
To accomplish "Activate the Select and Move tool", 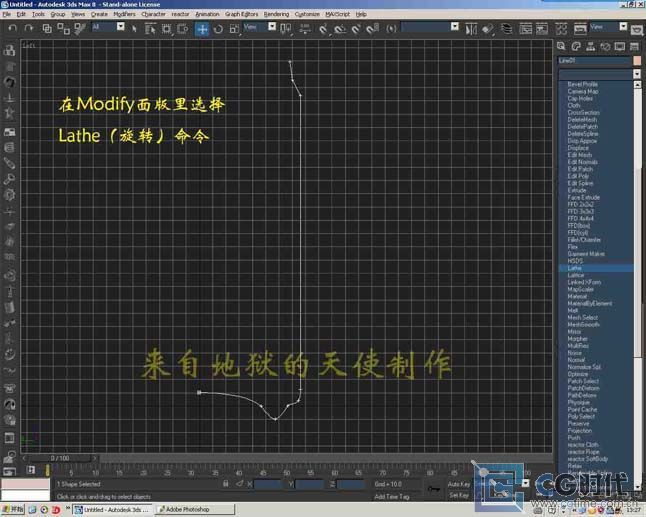I will click(202, 29).
